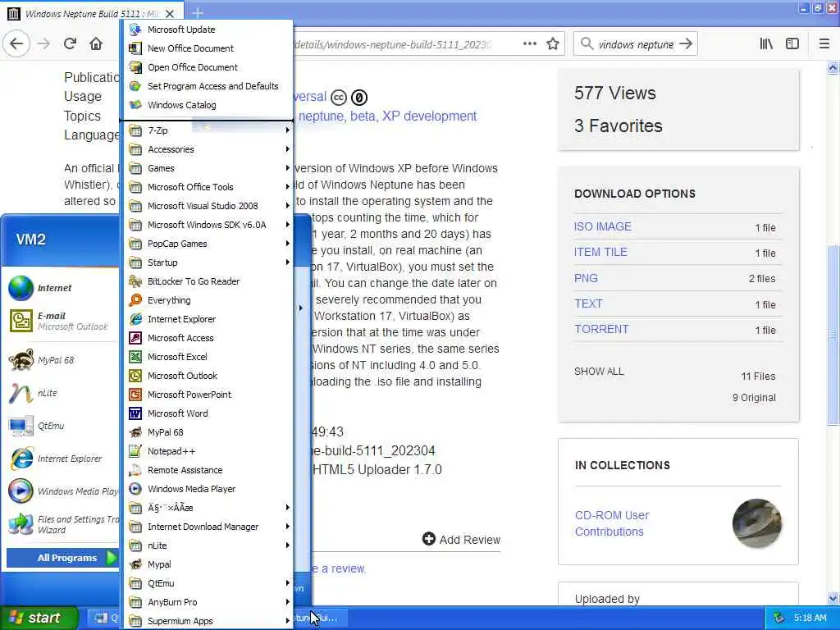This screenshot has height=630, width=840.
Task: Open CD-ROM collection thumbnail image
Action: [x=756, y=523]
